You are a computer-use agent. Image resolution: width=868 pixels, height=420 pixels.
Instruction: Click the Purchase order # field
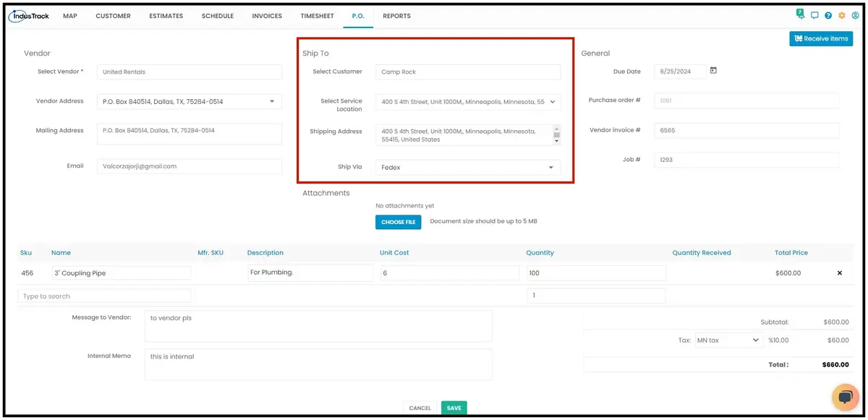tap(746, 101)
